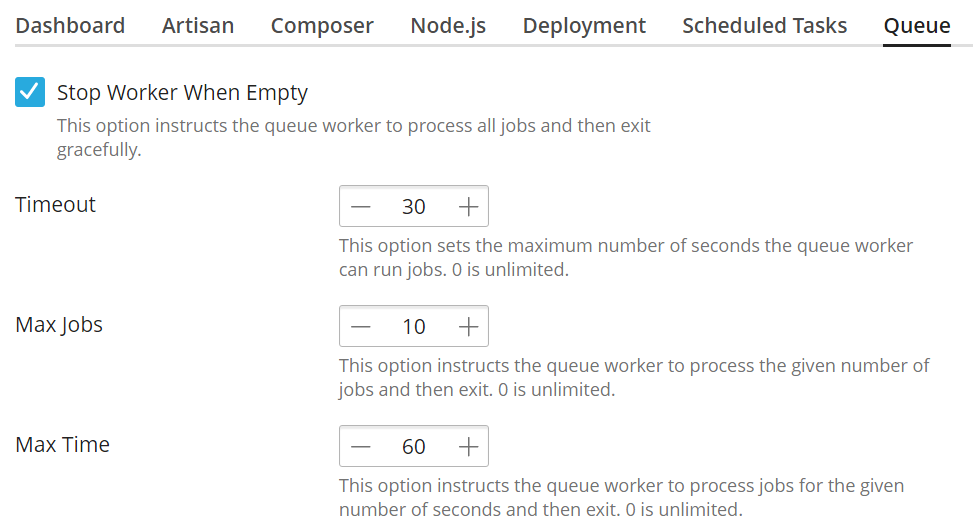Increment the Max Time stepper
Image resolution: width=973 pixels, height=532 pixels.
coord(468,447)
